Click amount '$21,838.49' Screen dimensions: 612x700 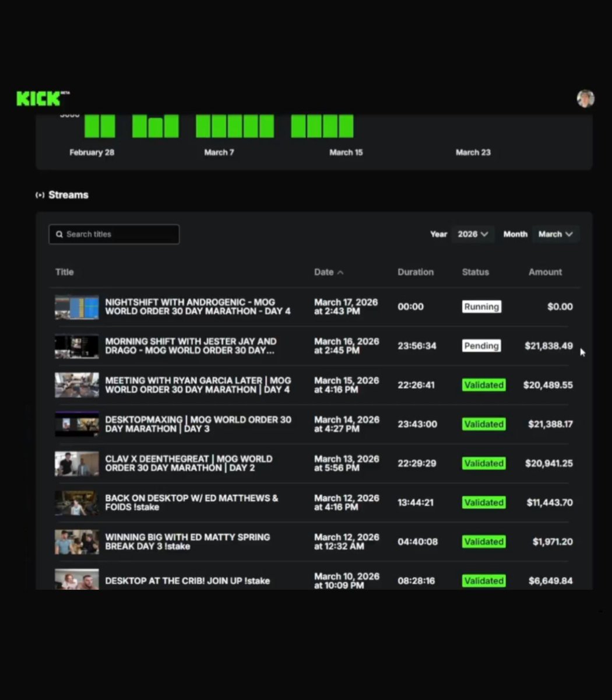click(x=548, y=346)
